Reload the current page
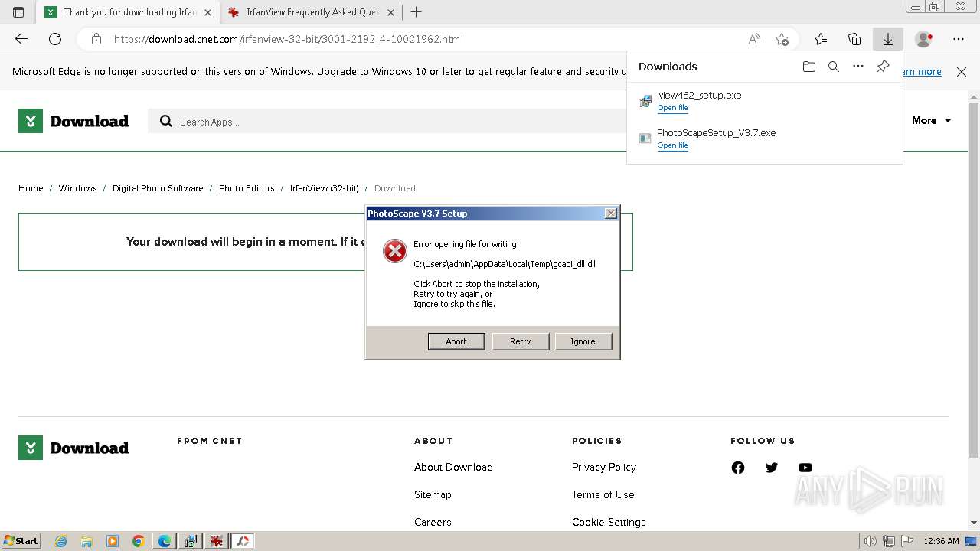Viewport: 980px width, 551px height. (x=55, y=39)
